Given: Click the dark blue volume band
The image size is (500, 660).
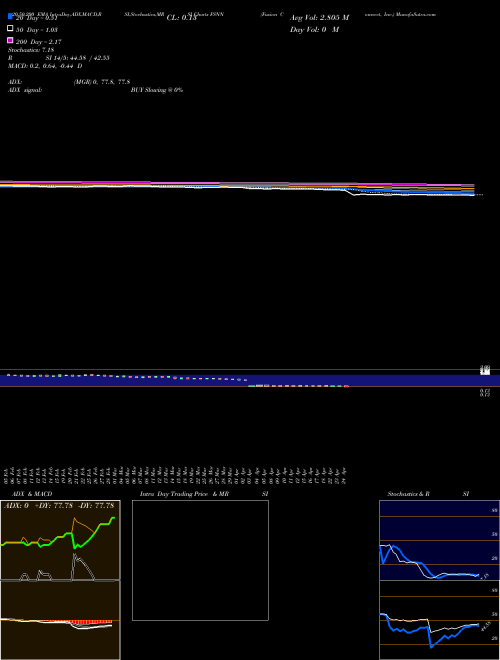Looking at the screenshot, I should coord(250,381).
